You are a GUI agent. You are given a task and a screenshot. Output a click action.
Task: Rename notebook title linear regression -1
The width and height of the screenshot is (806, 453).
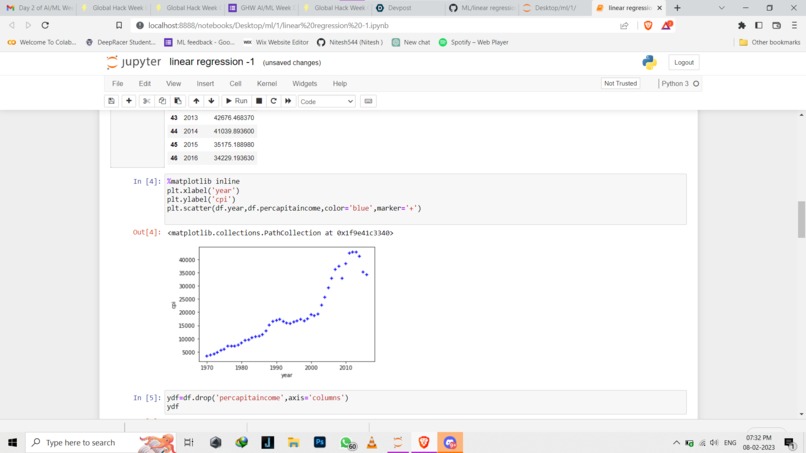212,62
